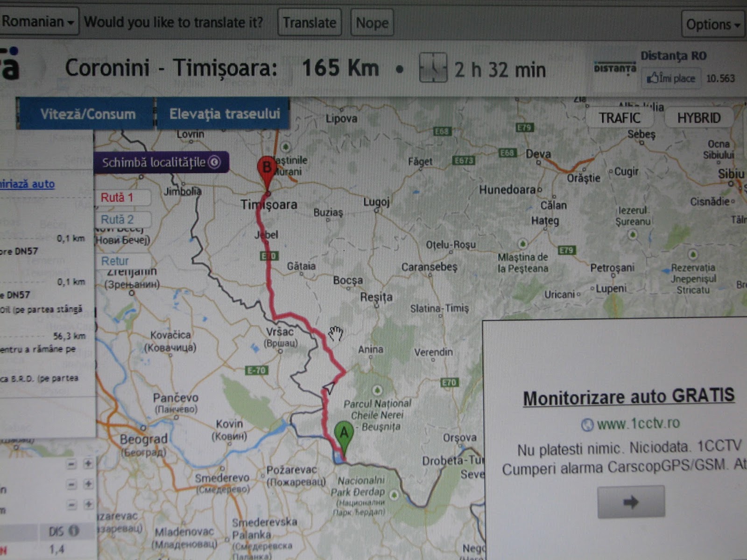Select Rută 1

123,198
